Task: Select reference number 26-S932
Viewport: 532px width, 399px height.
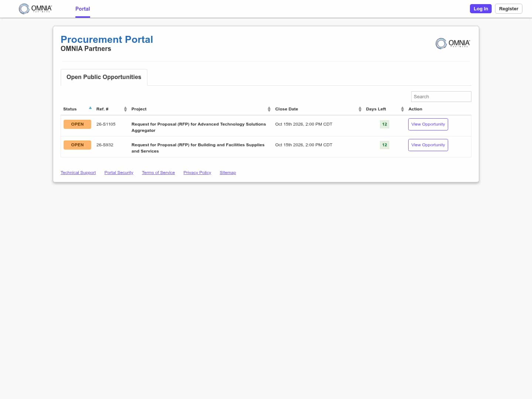Action: [105, 145]
